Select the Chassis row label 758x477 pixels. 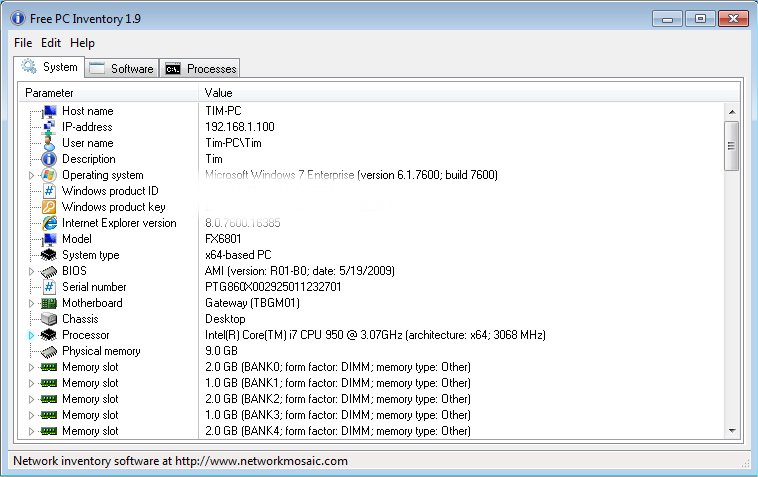[80, 319]
